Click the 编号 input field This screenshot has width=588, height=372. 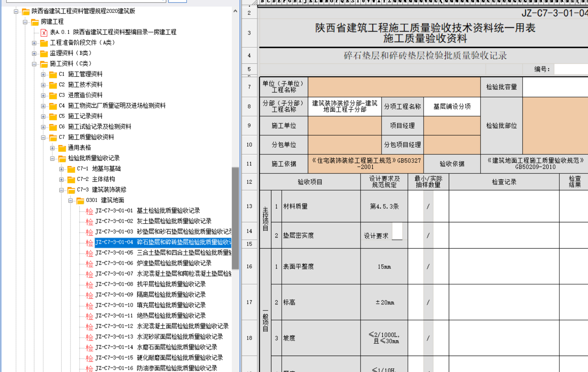tap(571, 69)
